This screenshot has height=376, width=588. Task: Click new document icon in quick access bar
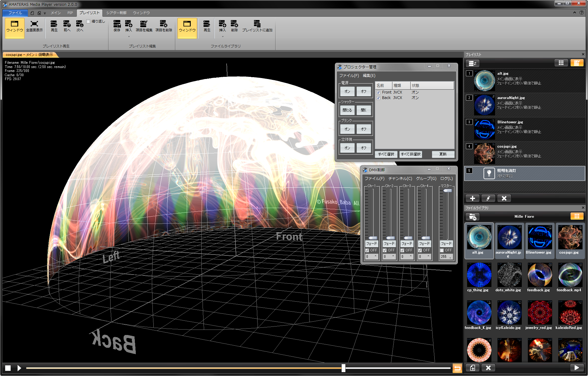32,13
